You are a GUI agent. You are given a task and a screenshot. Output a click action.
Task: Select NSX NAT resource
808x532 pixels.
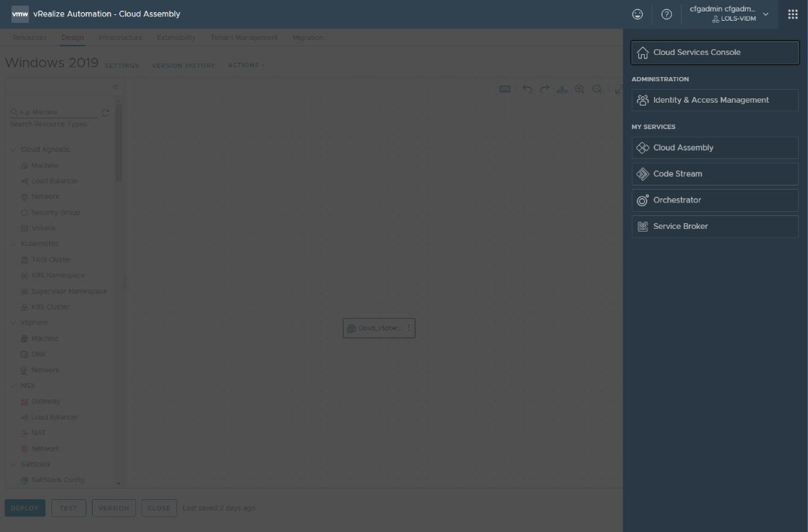[33, 432]
